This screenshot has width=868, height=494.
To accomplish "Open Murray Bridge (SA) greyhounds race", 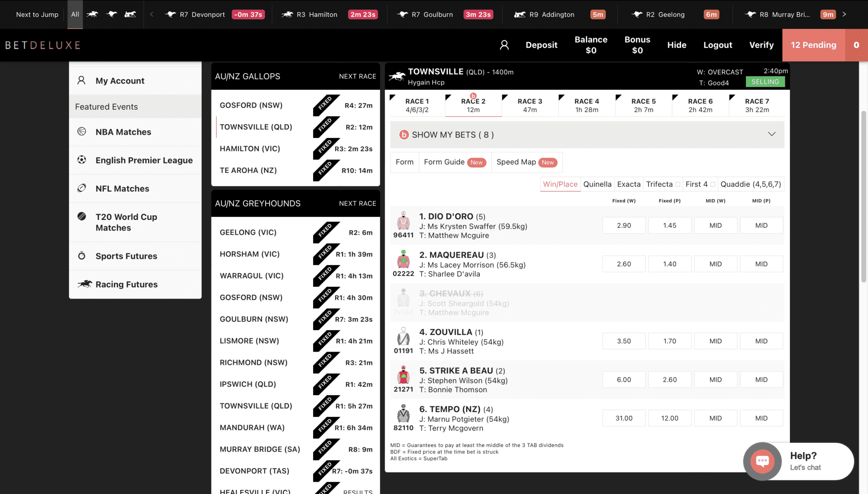I will 295,450.
